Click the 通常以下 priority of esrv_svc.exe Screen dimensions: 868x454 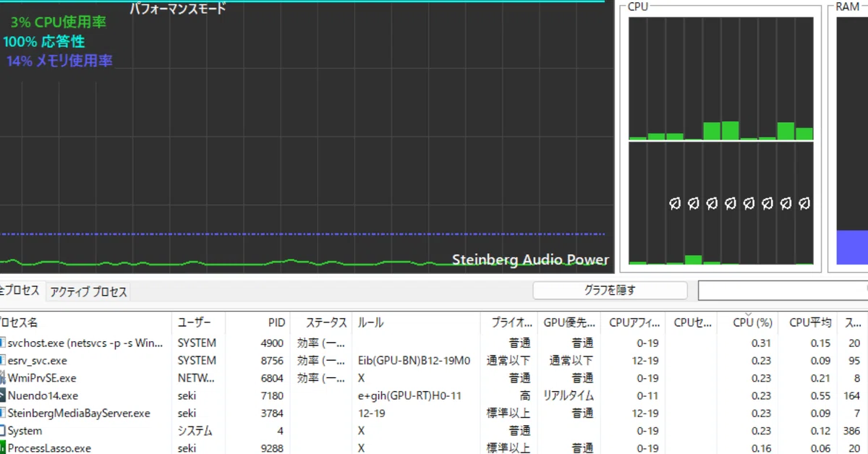[x=509, y=360]
